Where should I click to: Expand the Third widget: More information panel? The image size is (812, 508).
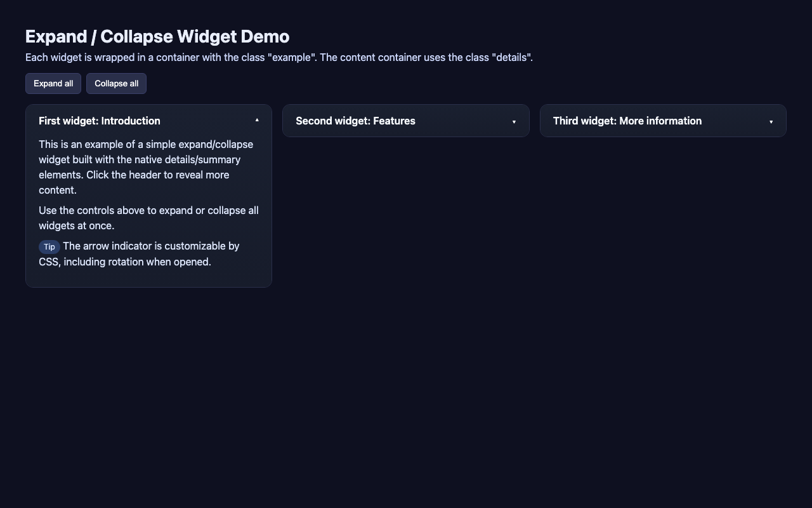click(663, 121)
